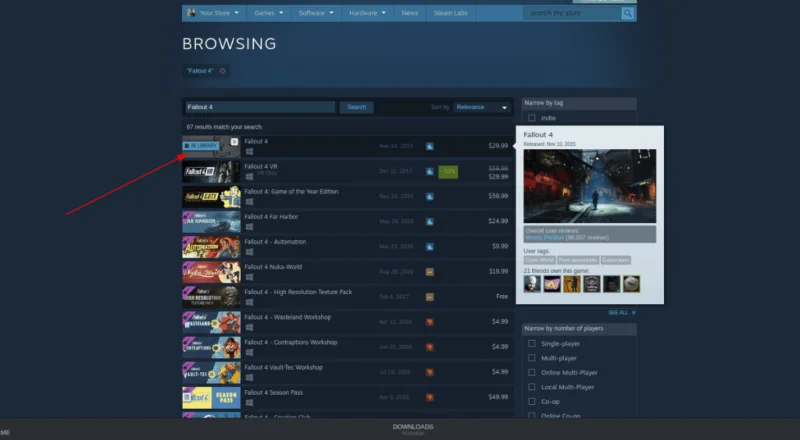Select "Fallout 4 Vault-Tec Workshop" title
Screen dimensions: 800x440
[x=283, y=367]
